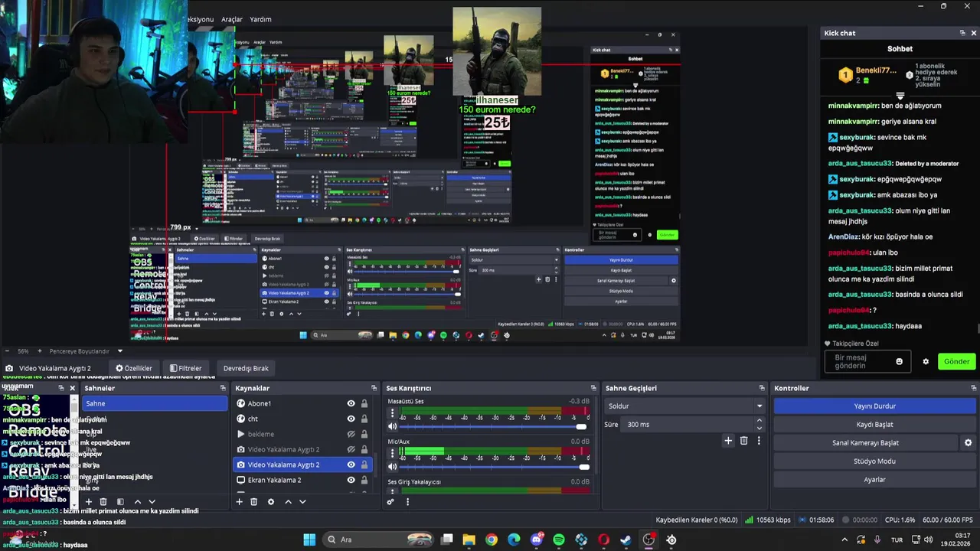Open Kick chat settings gear
980x551 pixels.
click(926, 361)
